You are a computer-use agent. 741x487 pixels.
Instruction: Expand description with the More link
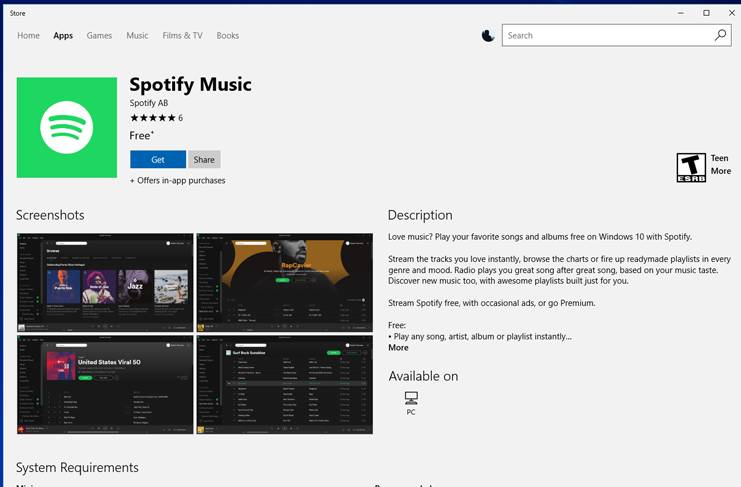tap(398, 347)
